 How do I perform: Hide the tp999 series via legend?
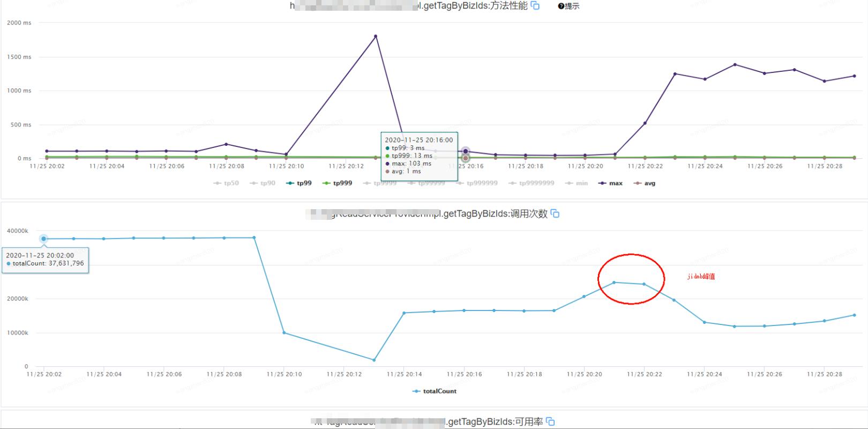(x=338, y=183)
